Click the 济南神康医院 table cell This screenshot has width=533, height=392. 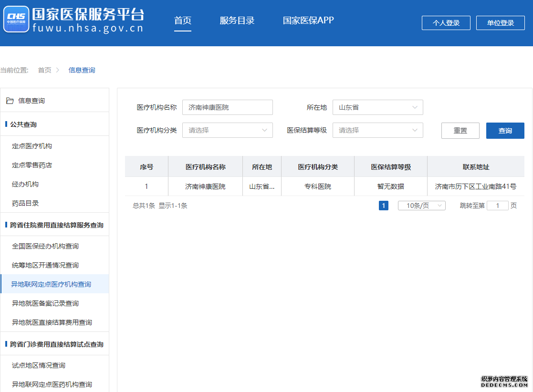point(205,186)
